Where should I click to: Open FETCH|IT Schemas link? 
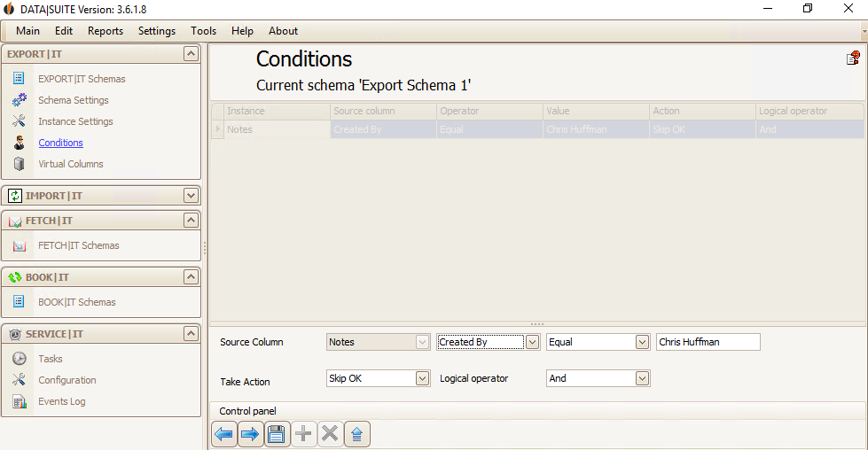[79, 245]
